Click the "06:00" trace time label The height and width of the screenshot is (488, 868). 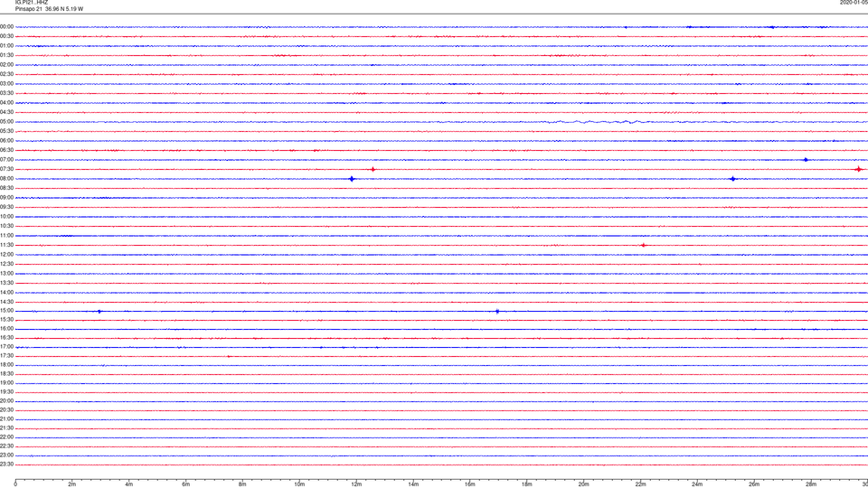pos(6,141)
